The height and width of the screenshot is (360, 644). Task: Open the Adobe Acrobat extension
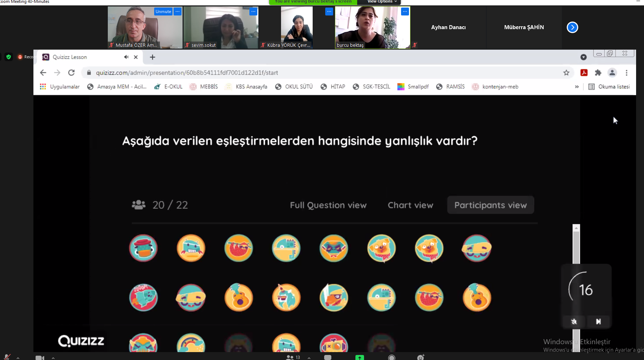[x=584, y=73]
